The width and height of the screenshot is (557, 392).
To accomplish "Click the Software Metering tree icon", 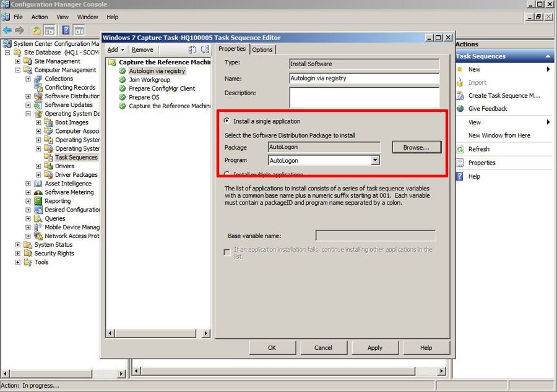I will pos(38,192).
